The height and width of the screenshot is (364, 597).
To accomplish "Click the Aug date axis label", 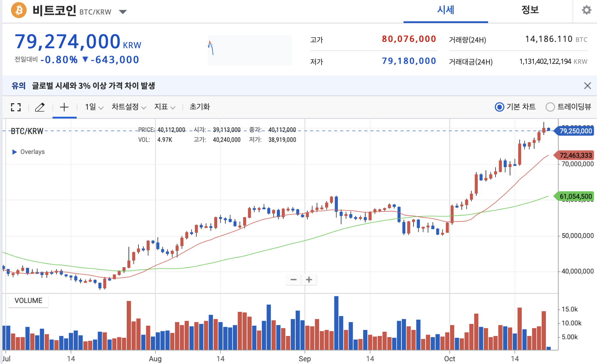I will [x=155, y=359].
